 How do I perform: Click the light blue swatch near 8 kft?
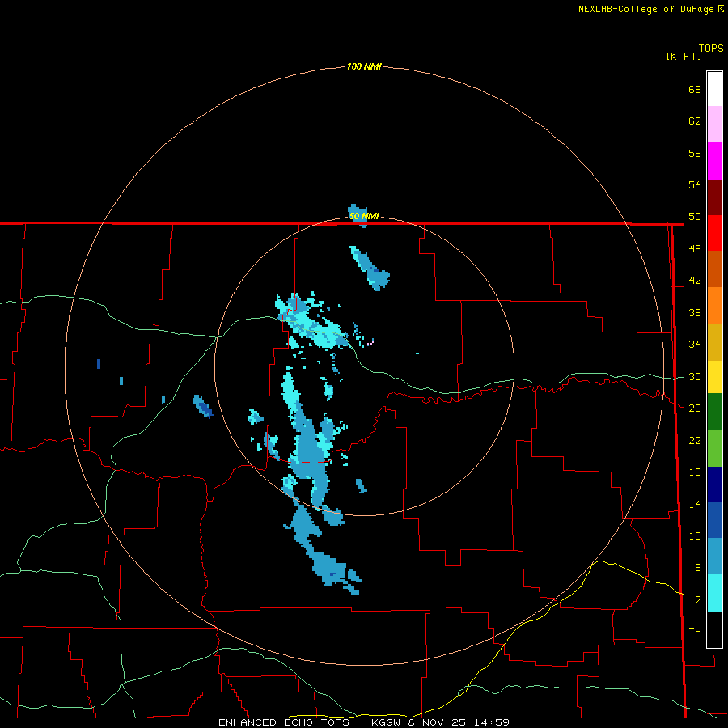714,557
